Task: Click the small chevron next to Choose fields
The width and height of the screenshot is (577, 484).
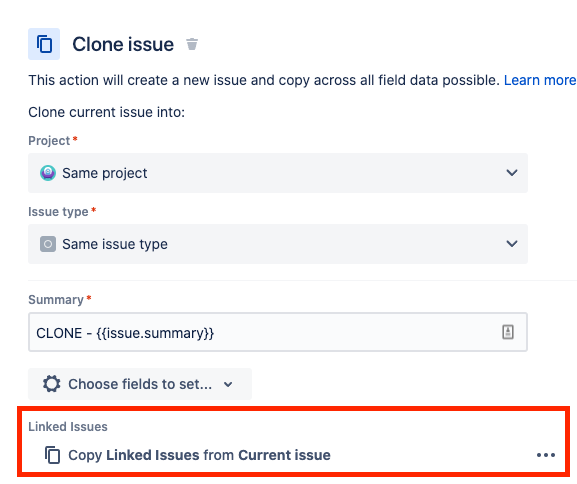Action: coord(228,384)
